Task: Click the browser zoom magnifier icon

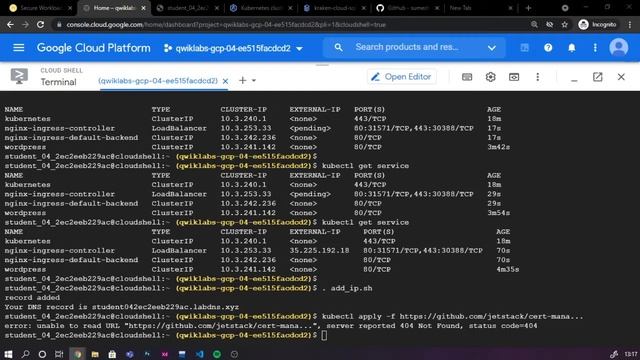Action: click(534, 24)
